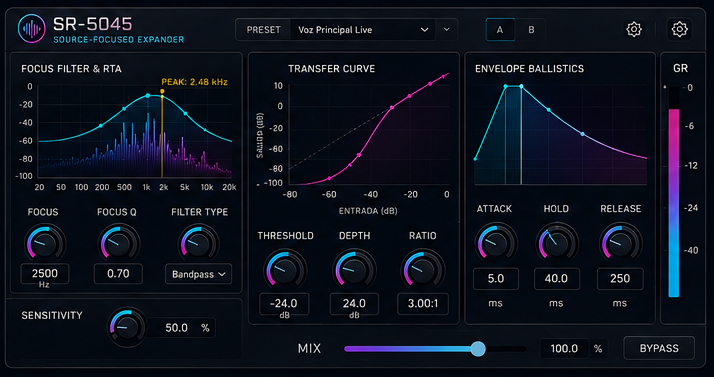The image size is (714, 377).
Task: Click the ATTACK knob
Action: pyautogui.click(x=496, y=243)
